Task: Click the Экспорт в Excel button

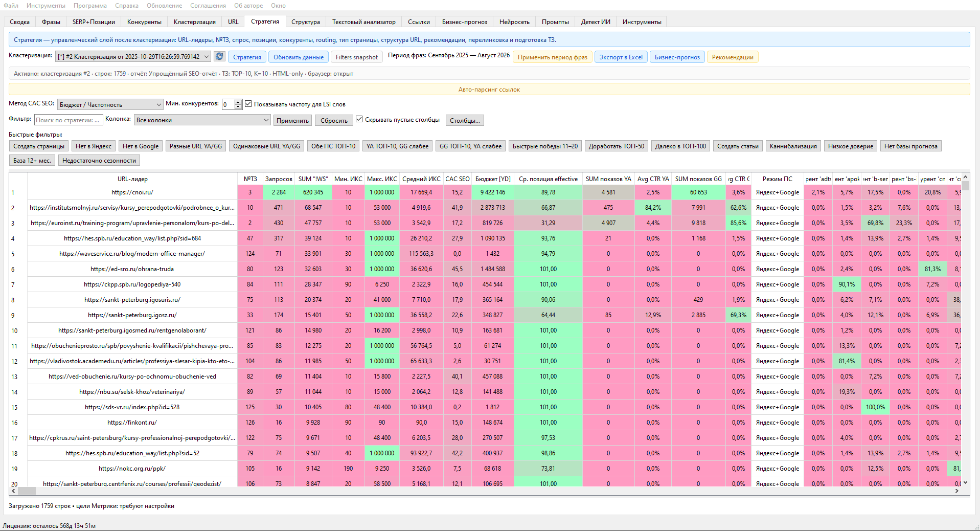Action: pos(621,57)
